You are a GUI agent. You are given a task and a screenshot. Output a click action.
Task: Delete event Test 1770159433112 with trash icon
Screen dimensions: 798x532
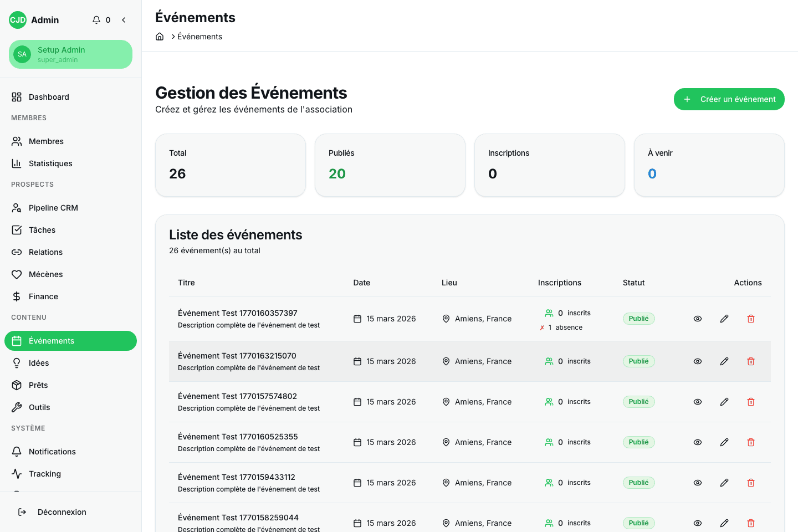tap(751, 483)
